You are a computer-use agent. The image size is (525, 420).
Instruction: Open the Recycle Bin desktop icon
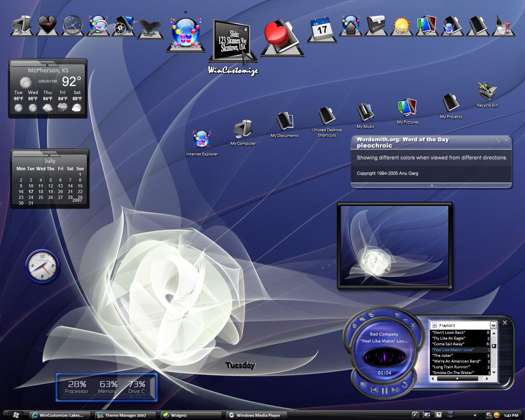(x=487, y=94)
